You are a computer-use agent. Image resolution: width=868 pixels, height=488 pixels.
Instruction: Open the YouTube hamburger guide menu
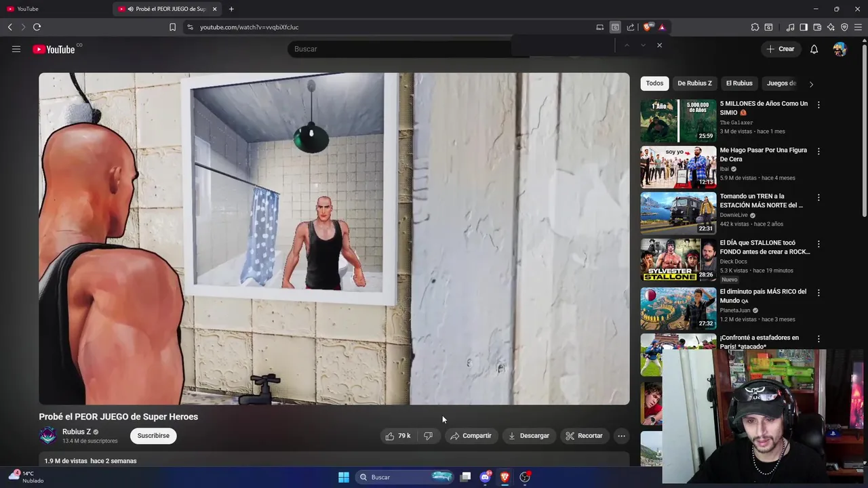16,49
